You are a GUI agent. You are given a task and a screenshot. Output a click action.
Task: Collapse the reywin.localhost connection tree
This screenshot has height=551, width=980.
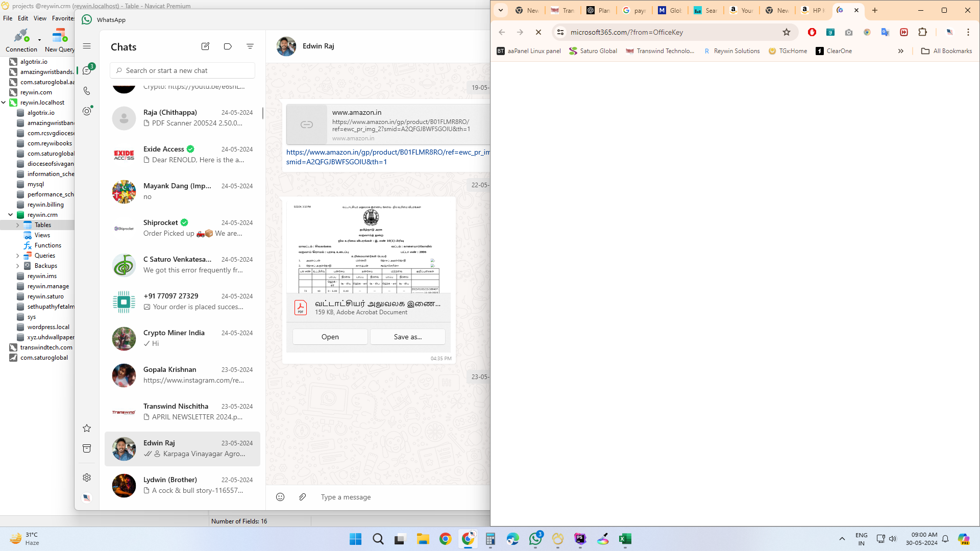[4, 103]
